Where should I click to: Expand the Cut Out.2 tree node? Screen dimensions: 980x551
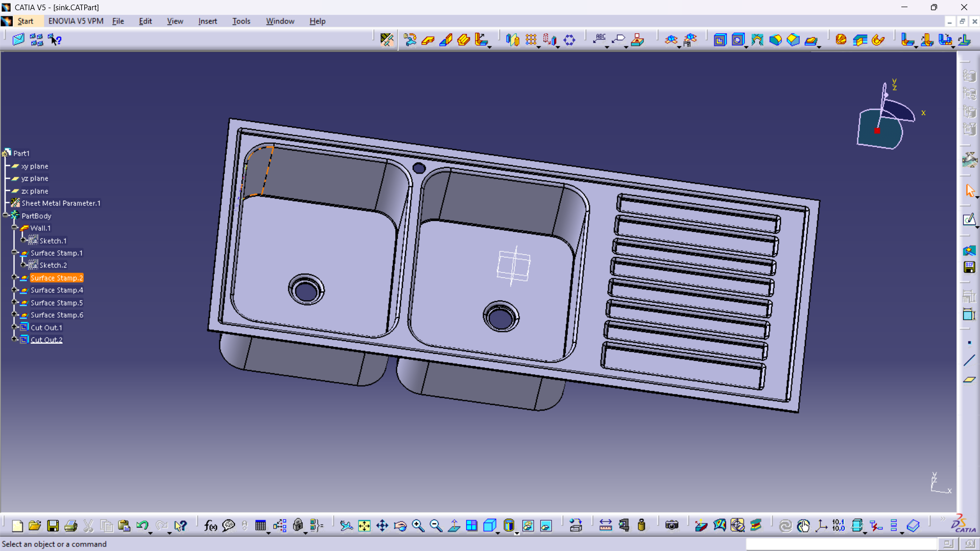point(14,339)
